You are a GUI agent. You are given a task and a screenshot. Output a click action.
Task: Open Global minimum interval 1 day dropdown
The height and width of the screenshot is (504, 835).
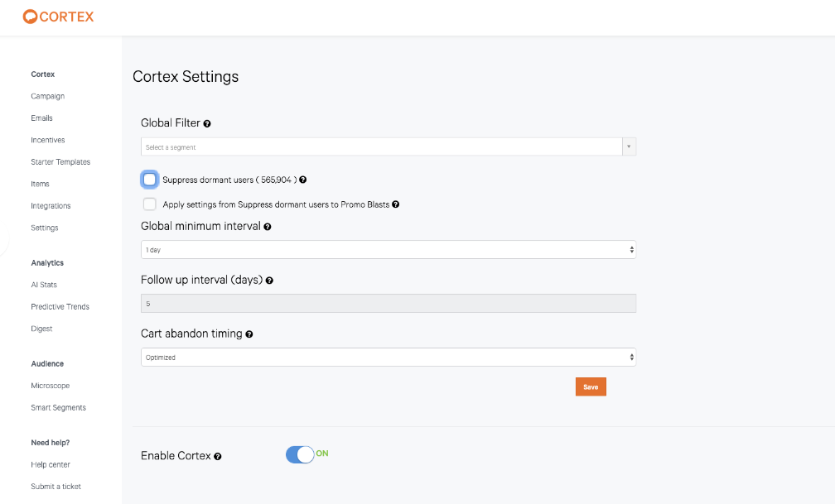coord(389,250)
